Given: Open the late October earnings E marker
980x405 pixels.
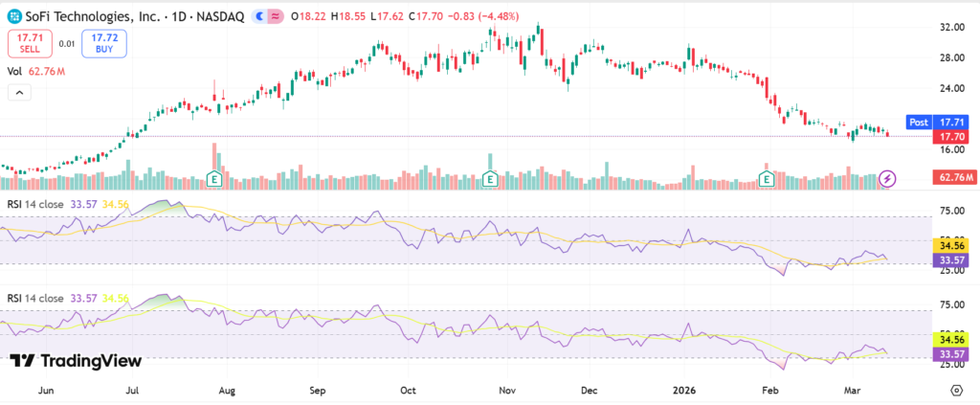Looking at the screenshot, I should click(490, 178).
